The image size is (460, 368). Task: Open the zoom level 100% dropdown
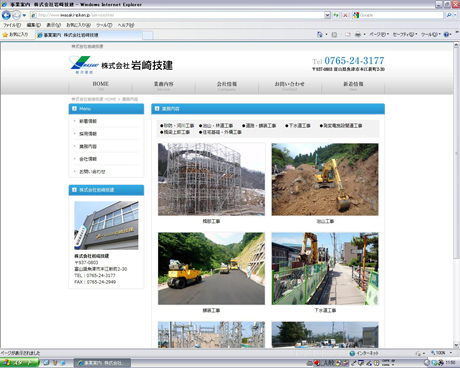click(x=441, y=353)
